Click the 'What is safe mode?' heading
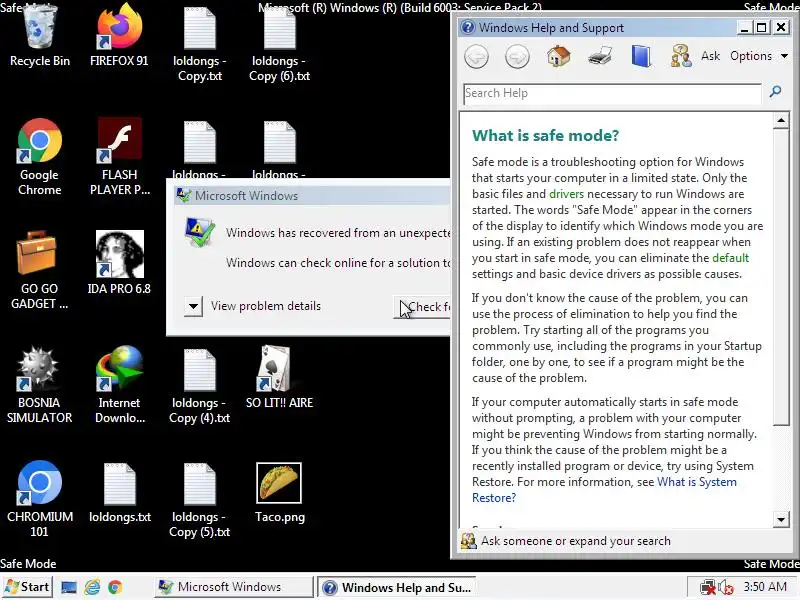This screenshot has height=600, width=800. (x=545, y=136)
